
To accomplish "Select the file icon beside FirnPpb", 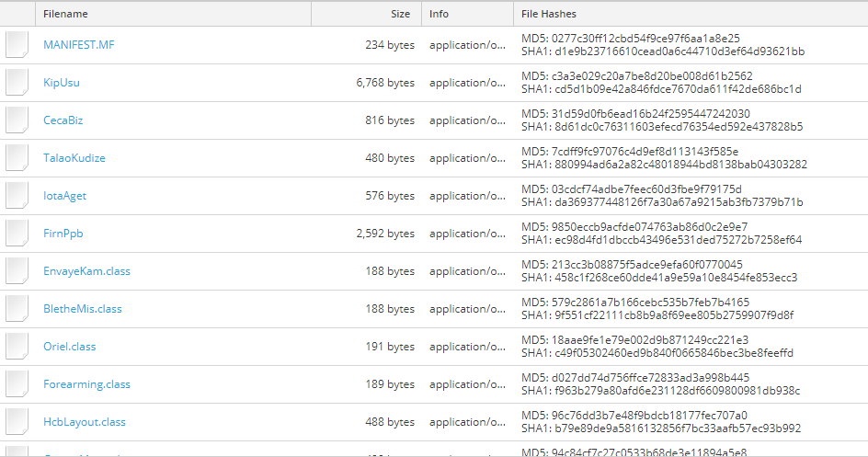I will click(x=17, y=234).
